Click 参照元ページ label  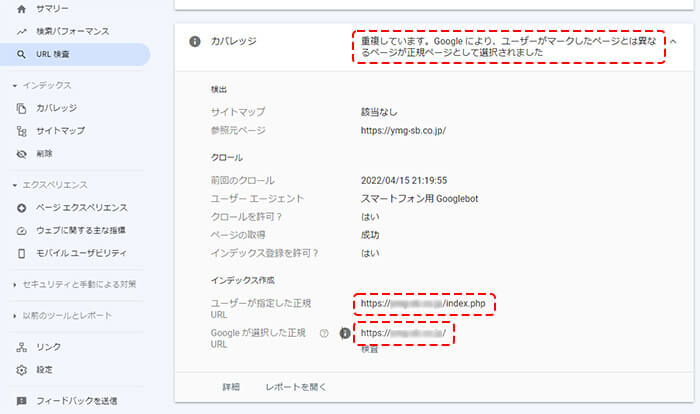[238, 130]
